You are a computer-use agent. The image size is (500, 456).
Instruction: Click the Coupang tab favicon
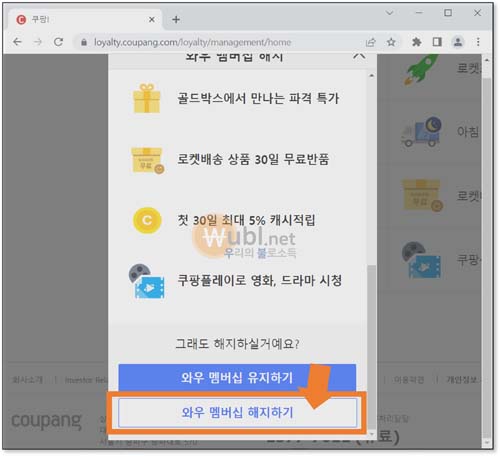pyautogui.click(x=21, y=20)
